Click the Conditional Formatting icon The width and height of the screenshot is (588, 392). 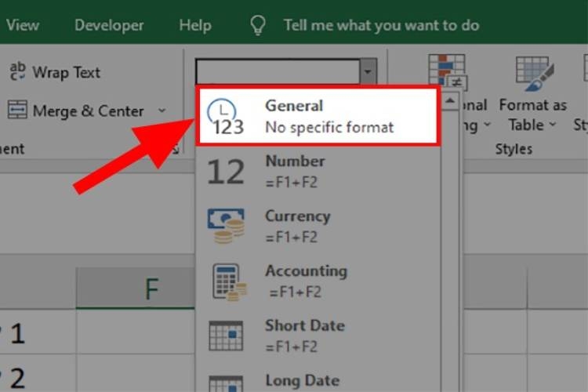[x=446, y=73]
